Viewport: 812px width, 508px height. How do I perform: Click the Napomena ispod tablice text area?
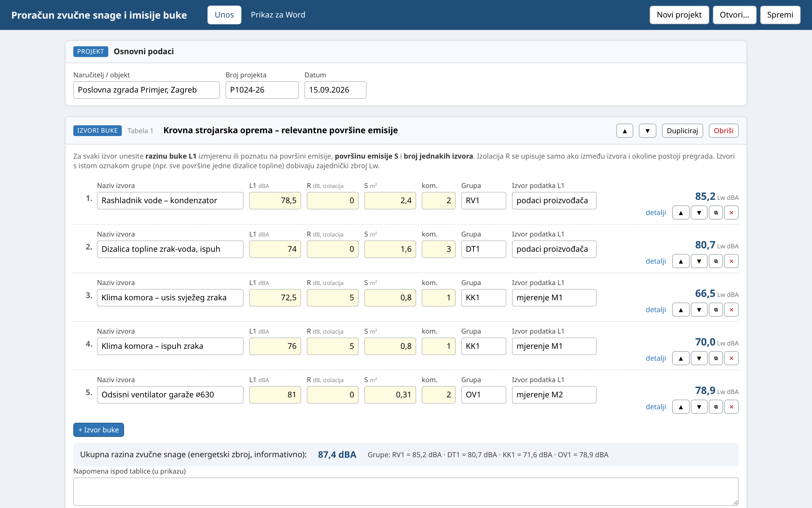tap(406, 492)
